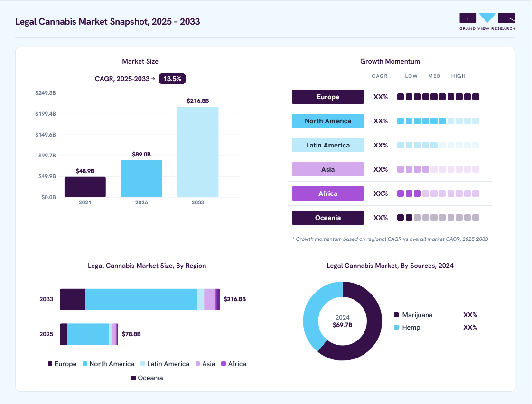The image size is (532, 404).
Task: Select the 2026 market size bar
Action: [x=141, y=179]
